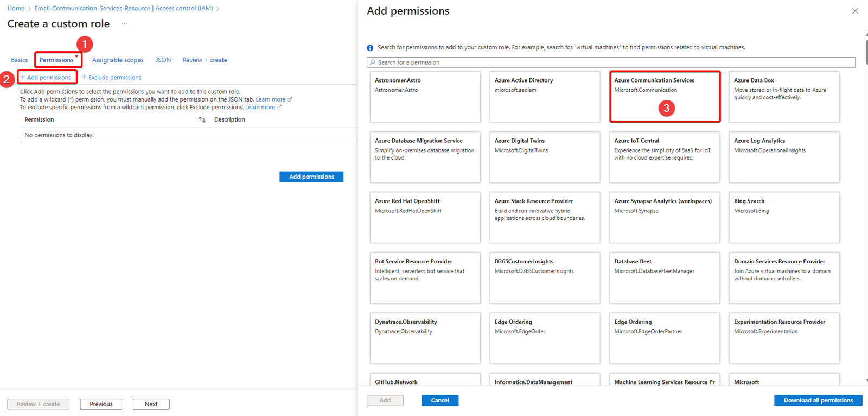This screenshot has width=868, height=416.
Task: Click the Previous button
Action: 101,404
